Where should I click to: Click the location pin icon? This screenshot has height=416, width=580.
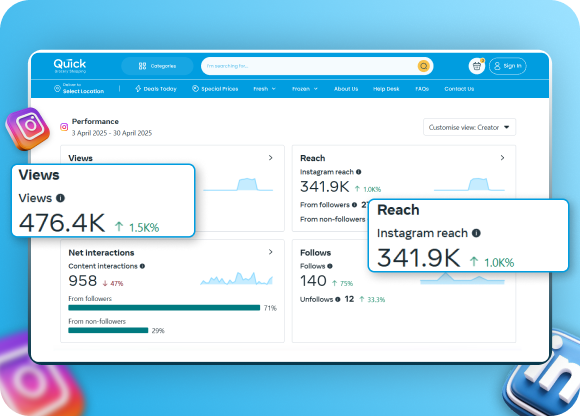57,89
